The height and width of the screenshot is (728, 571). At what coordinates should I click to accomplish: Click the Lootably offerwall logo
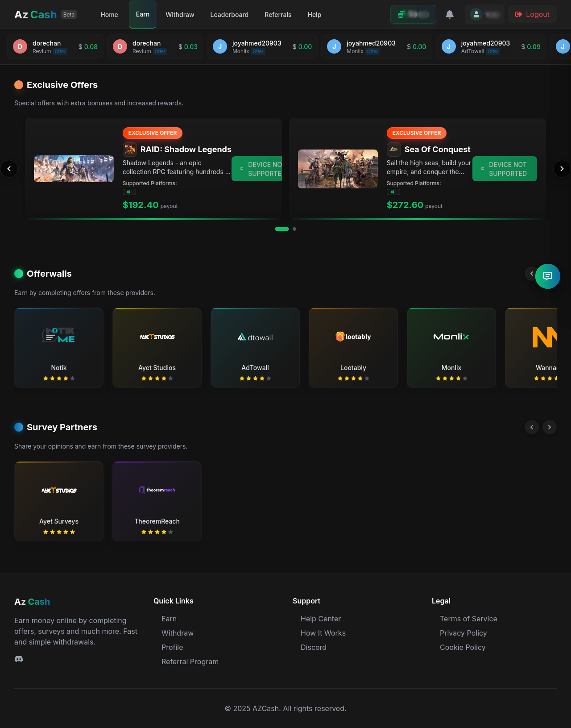click(353, 337)
